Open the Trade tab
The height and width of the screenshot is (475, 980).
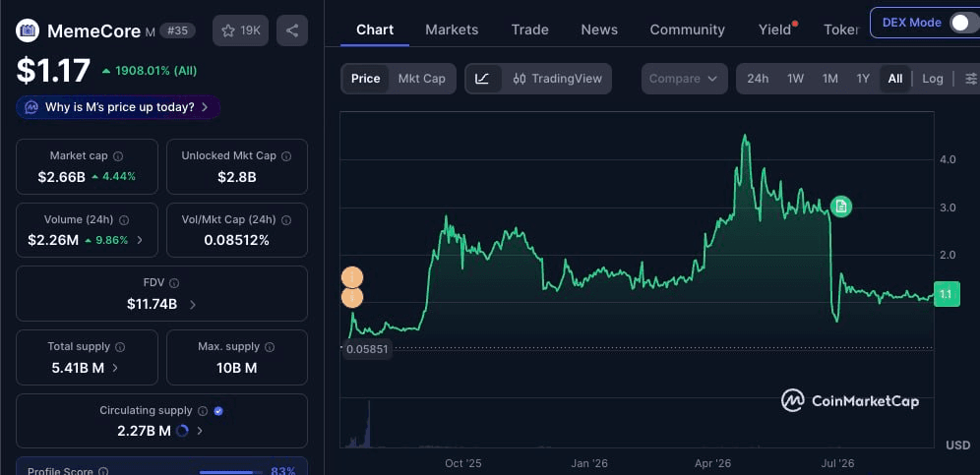click(x=530, y=30)
